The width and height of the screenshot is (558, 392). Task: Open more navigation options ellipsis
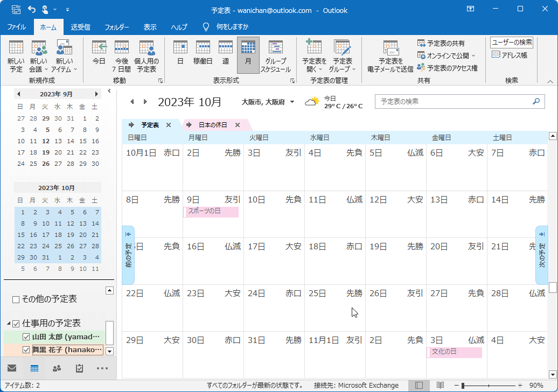[102, 368]
